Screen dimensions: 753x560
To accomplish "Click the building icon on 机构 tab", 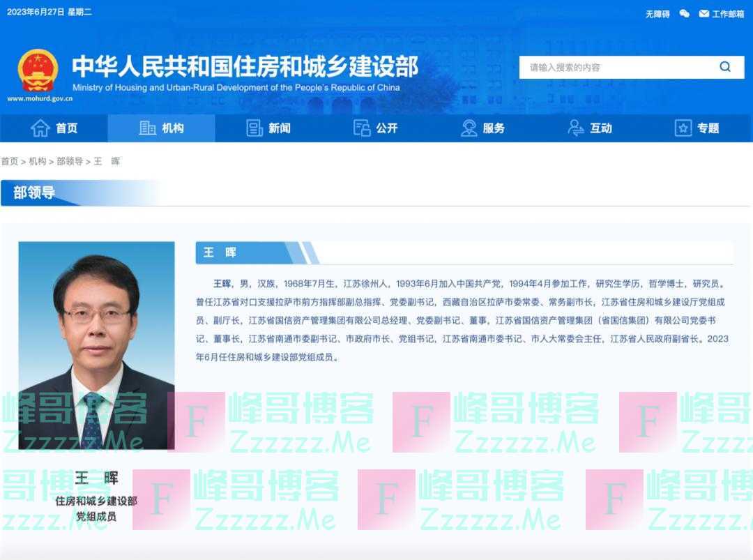I will click(146, 127).
